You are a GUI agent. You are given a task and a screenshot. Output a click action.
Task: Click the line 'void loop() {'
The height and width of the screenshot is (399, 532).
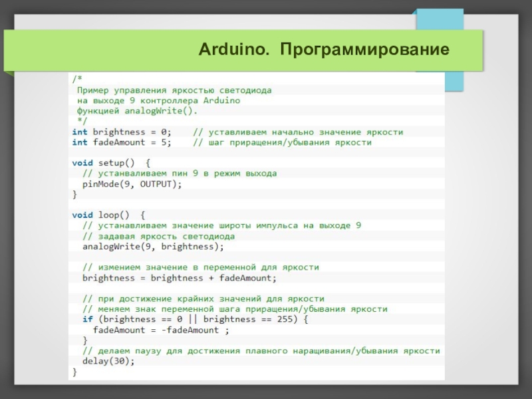coord(108,215)
